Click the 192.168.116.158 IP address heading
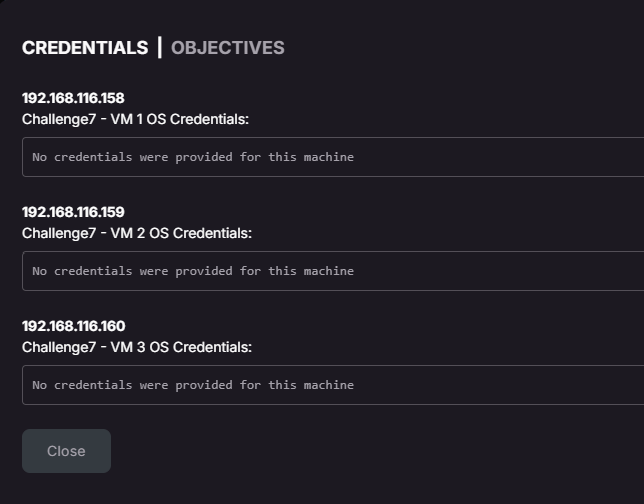The width and height of the screenshot is (644, 504). click(73, 98)
